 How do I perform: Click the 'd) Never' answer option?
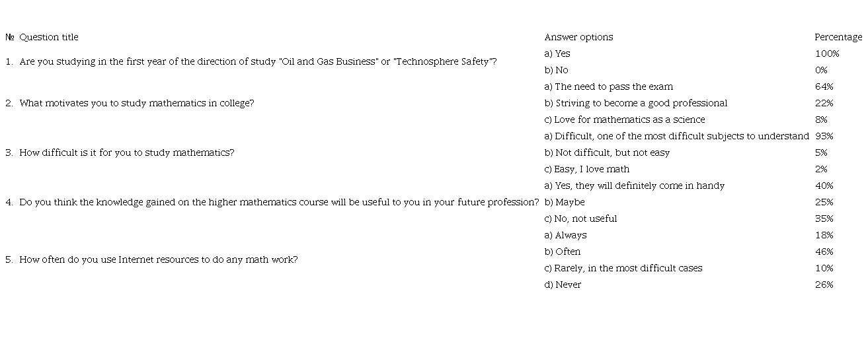(x=563, y=285)
